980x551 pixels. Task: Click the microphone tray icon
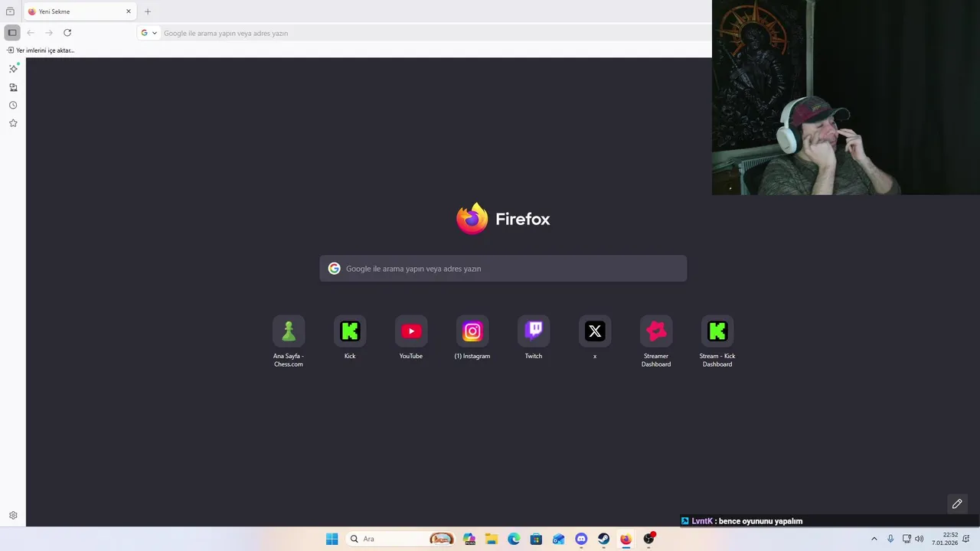click(x=890, y=539)
